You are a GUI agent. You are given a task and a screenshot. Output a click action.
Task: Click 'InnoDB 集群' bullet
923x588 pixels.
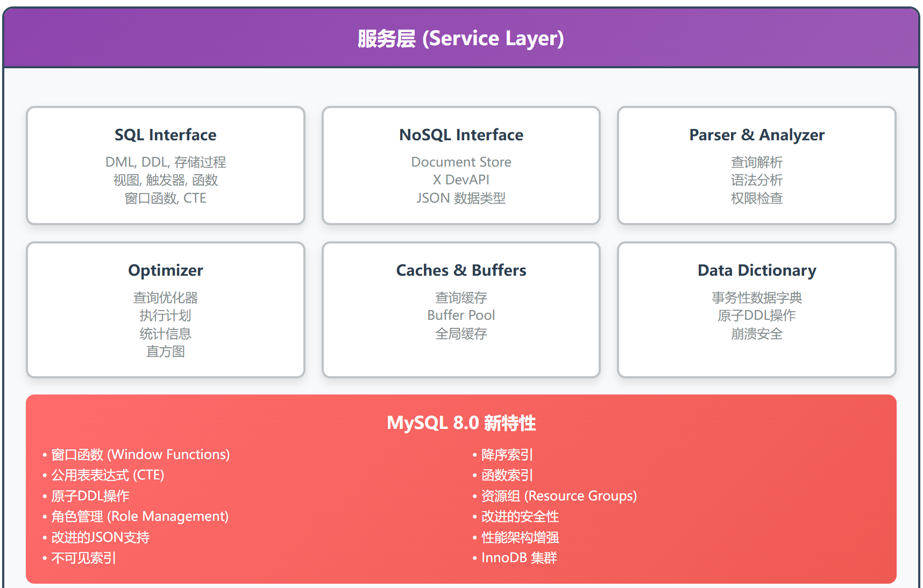515,558
